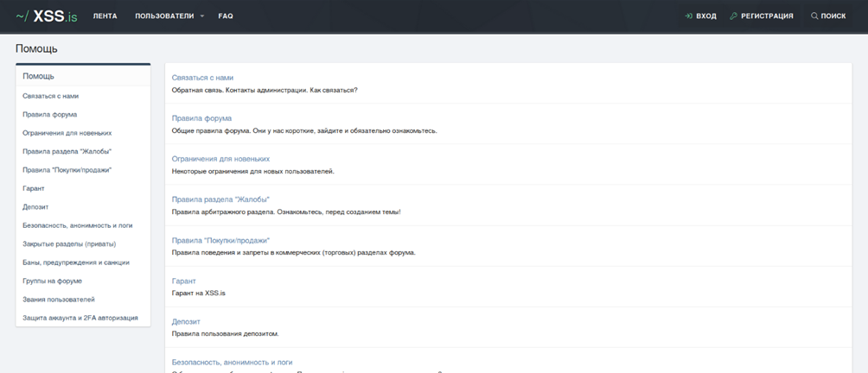
Task: Open the FAQ menu item
Action: pos(226,16)
